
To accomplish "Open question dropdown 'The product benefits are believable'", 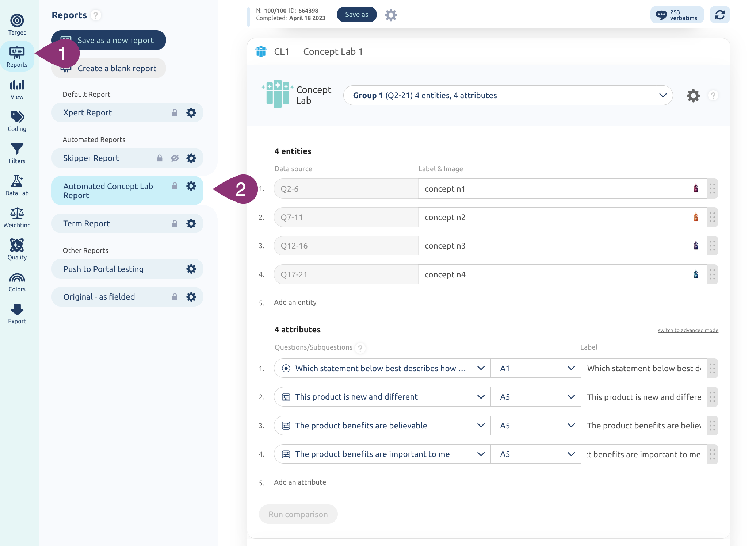I will tap(382, 426).
